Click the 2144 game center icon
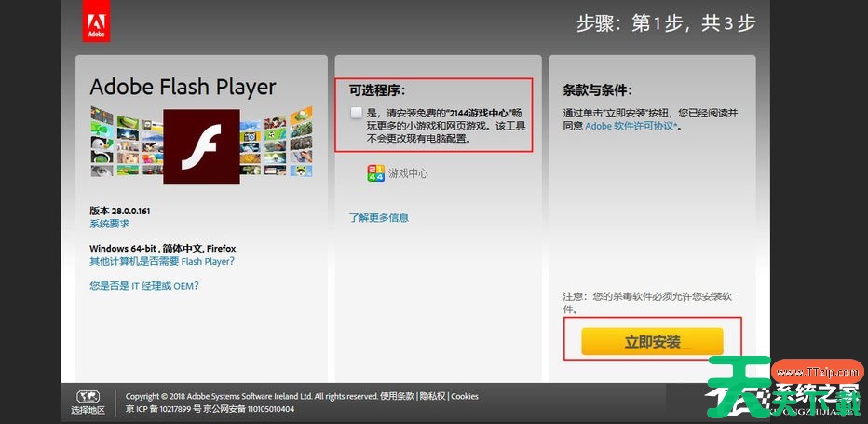868x424 pixels. coord(376,173)
